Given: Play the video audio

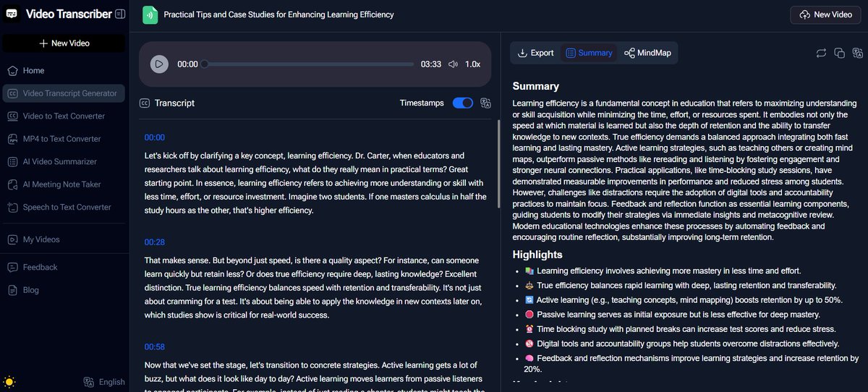Looking at the screenshot, I should click(x=159, y=64).
